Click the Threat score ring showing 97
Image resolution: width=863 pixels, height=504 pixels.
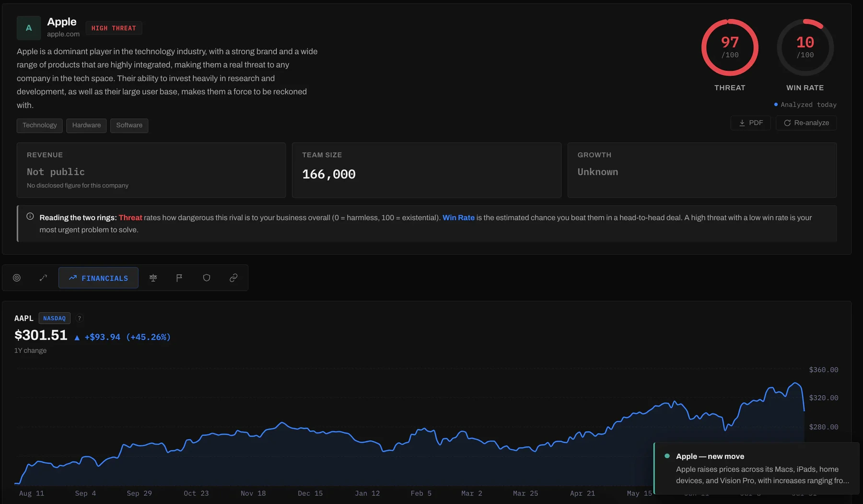pyautogui.click(x=730, y=47)
